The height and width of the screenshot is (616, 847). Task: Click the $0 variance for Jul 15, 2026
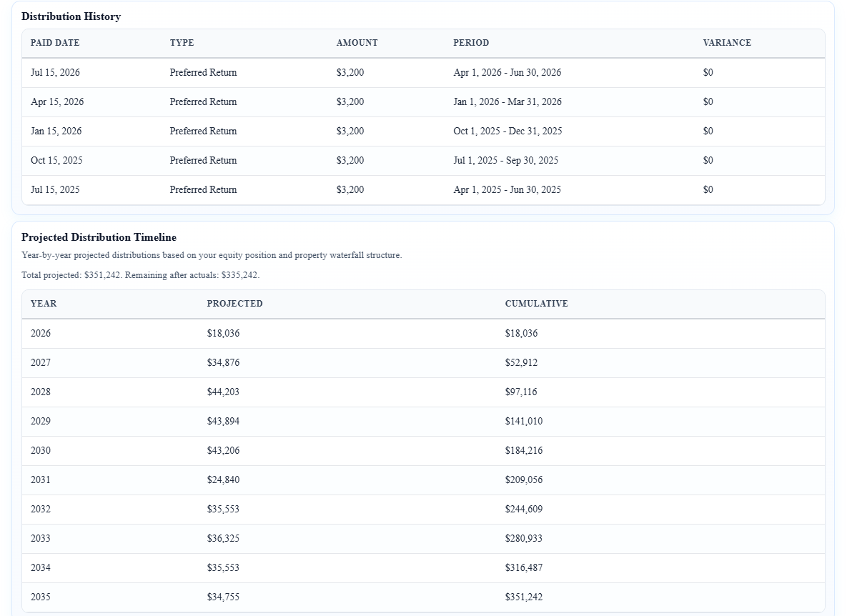(708, 72)
